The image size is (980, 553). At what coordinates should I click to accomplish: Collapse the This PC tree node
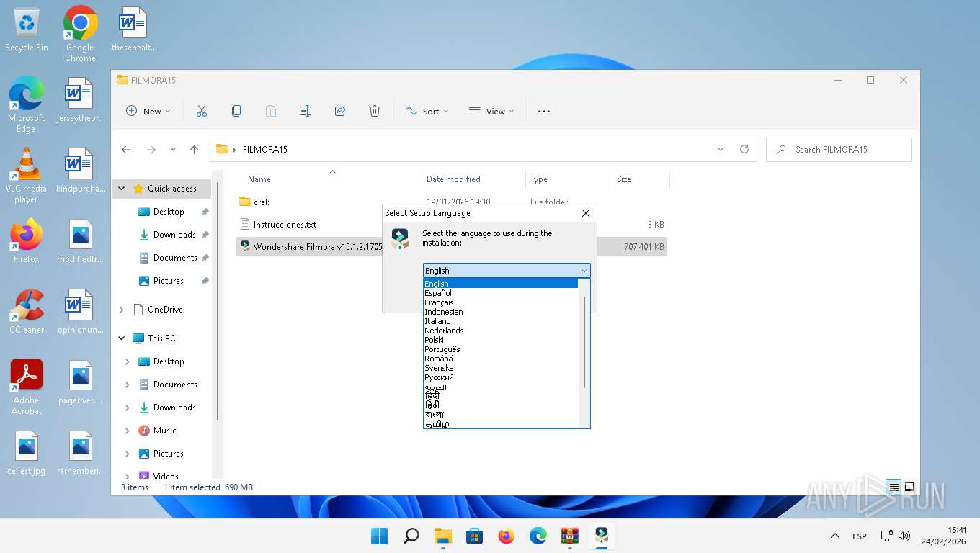pyautogui.click(x=121, y=338)
